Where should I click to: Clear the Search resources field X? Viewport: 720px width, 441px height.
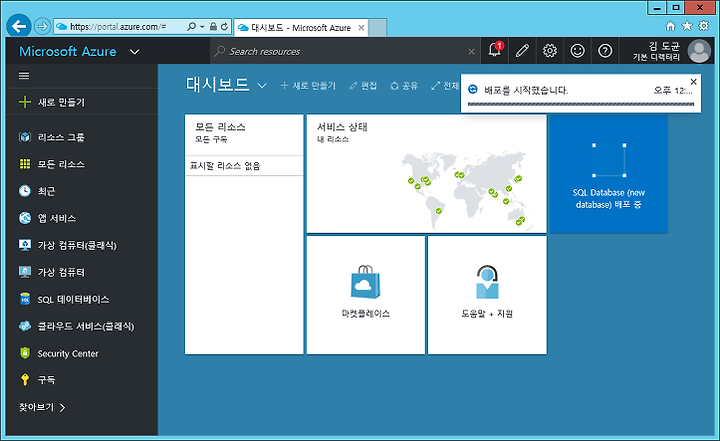471,51
